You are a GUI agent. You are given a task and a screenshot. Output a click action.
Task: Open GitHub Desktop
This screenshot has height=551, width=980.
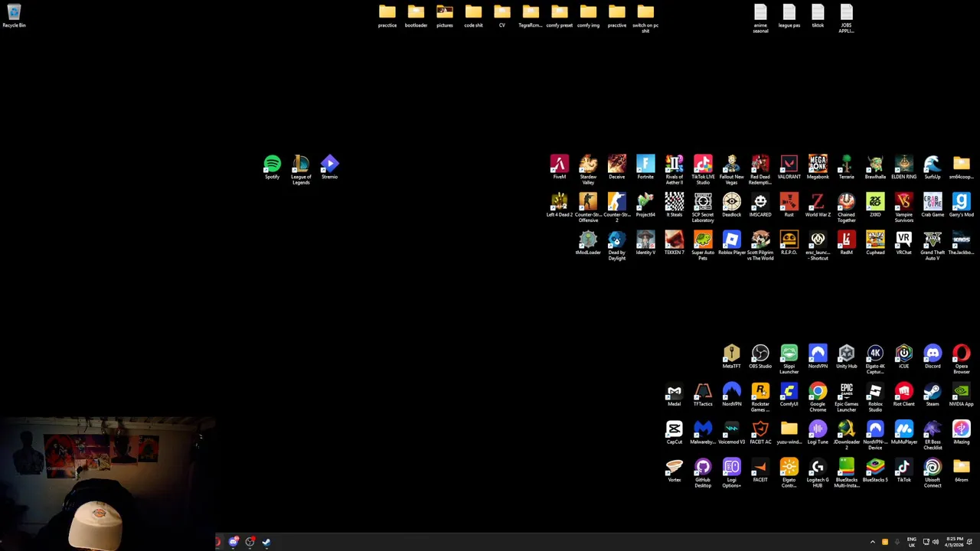pyautogui.click(x=703, y=473)
